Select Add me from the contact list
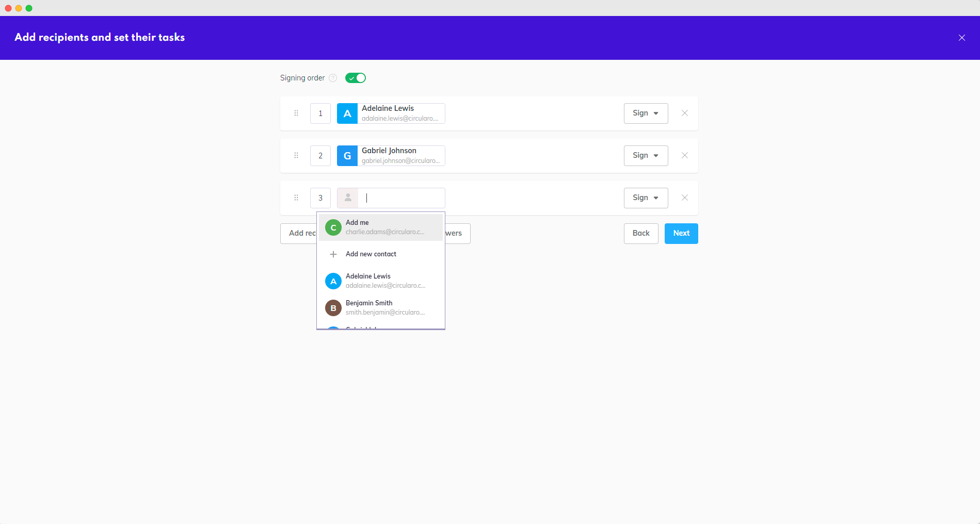980x524 pixels. tap(381, 227)
